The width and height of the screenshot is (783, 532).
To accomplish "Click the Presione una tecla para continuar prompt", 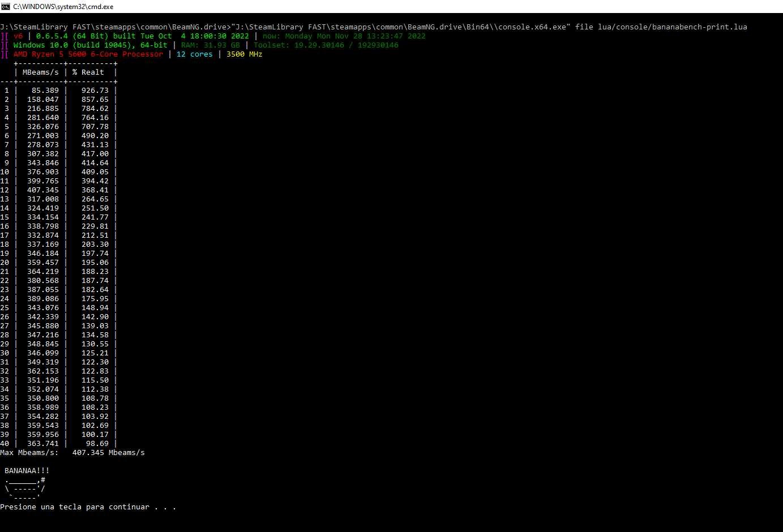I will pos(88,507).
